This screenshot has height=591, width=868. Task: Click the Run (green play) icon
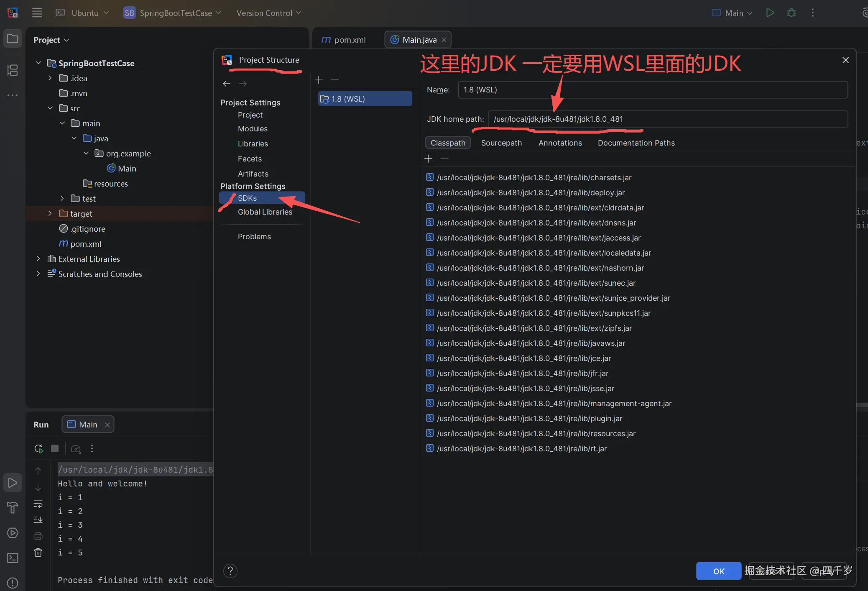770,13
